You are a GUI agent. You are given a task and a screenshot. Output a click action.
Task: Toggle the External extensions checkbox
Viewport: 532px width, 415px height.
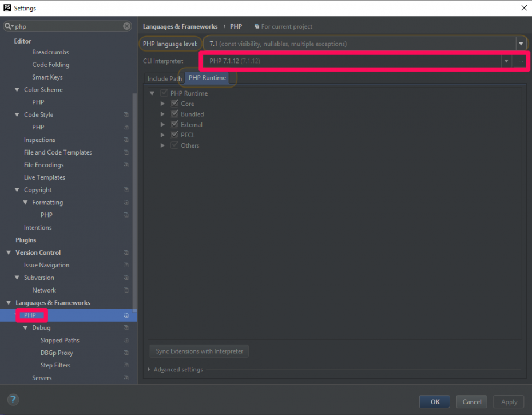point(174,124)
